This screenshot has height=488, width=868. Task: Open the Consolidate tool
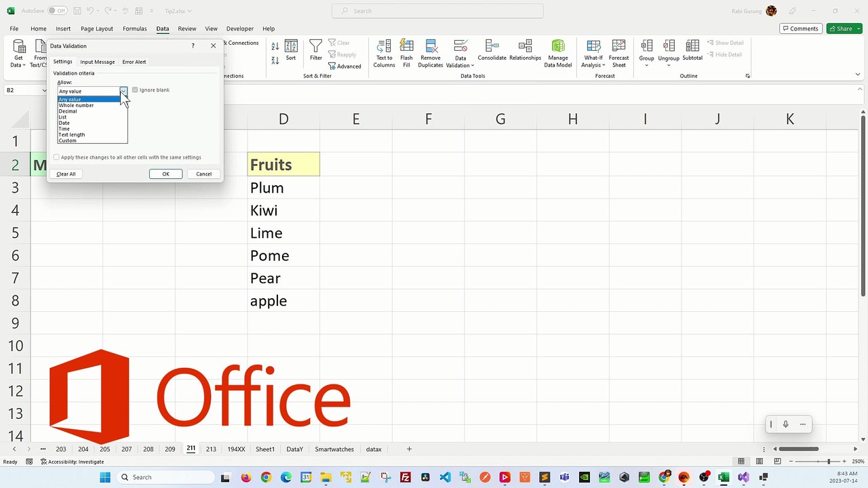tap(492, 51)
